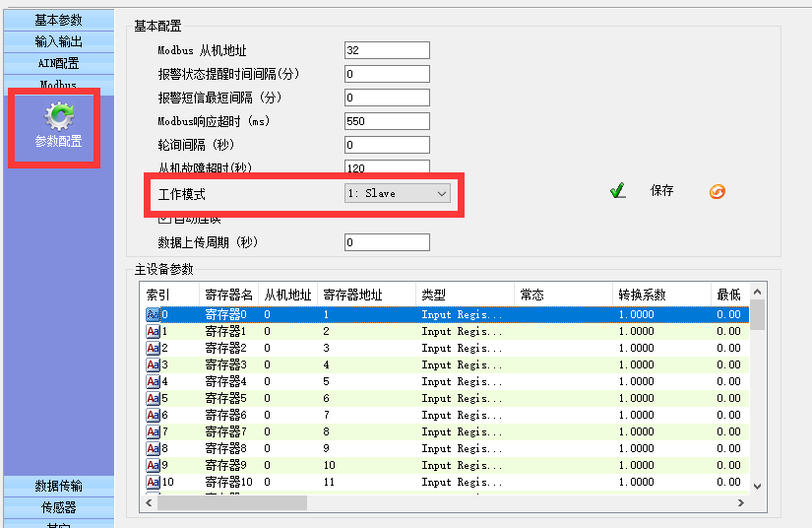Select the 寄存器10 cell
Viewport: 812px width, 528px height.
point(229,483)
